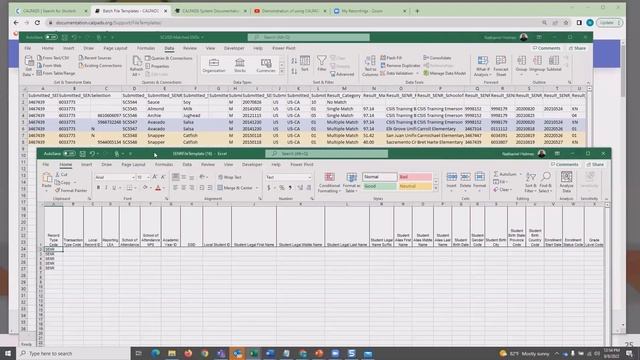Open the Home tab in front Excel
This screenshot has height=360, width=640.
65,164
